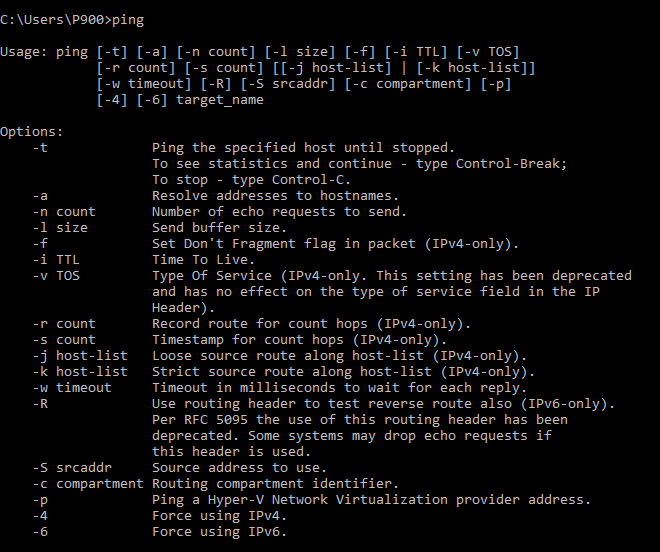Viewport: 660px width, 552px height.
Task: Click 'target_name' in the usage line
Action: tap(220, 100)
